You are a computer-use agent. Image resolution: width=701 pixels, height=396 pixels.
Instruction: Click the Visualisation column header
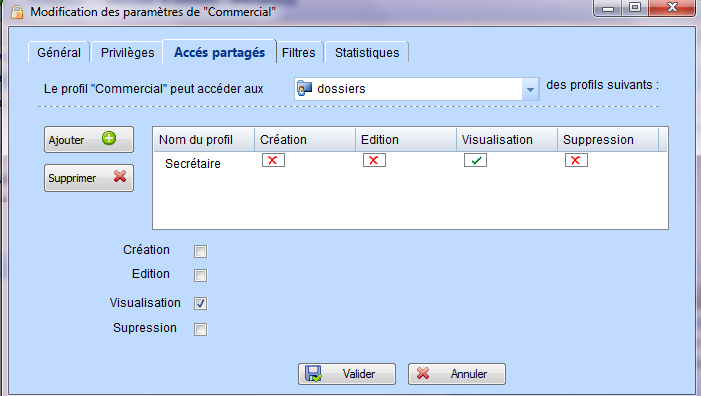(507, 139)
